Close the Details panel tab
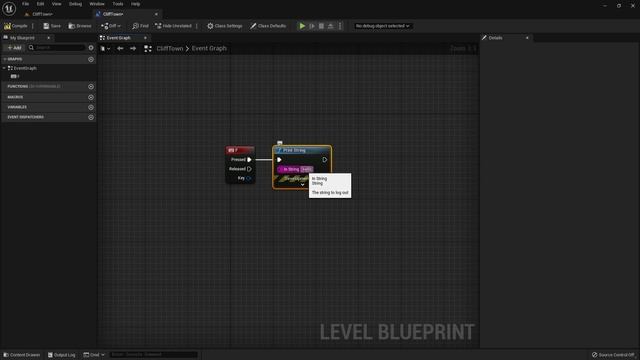Viewport: 640px width, 360px height. click(x=527, y=38)
